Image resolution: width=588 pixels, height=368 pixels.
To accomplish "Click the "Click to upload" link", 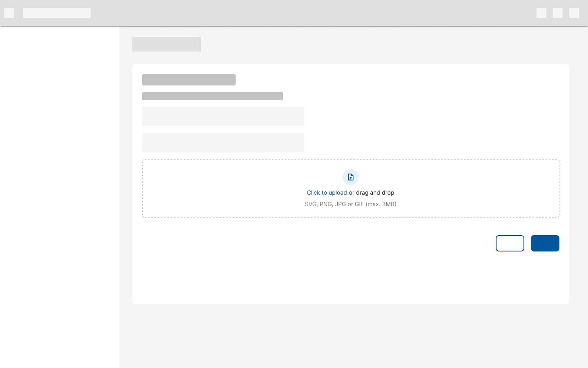I will coord(327,193).
